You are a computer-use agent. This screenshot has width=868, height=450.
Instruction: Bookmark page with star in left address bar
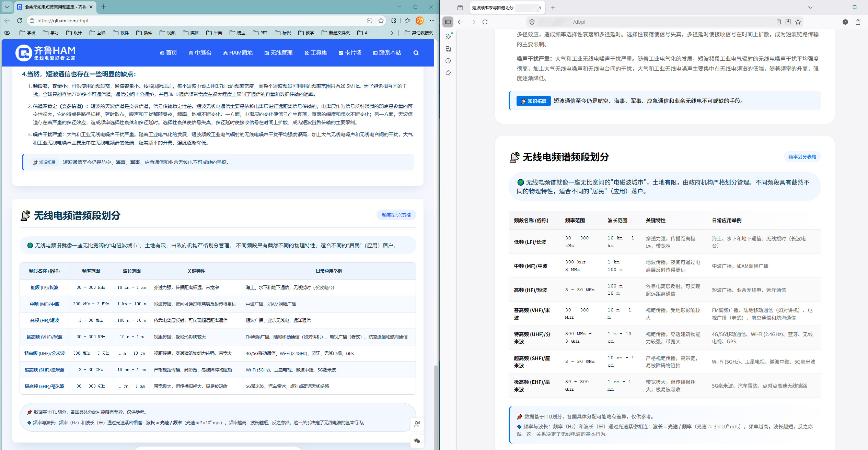381,21
